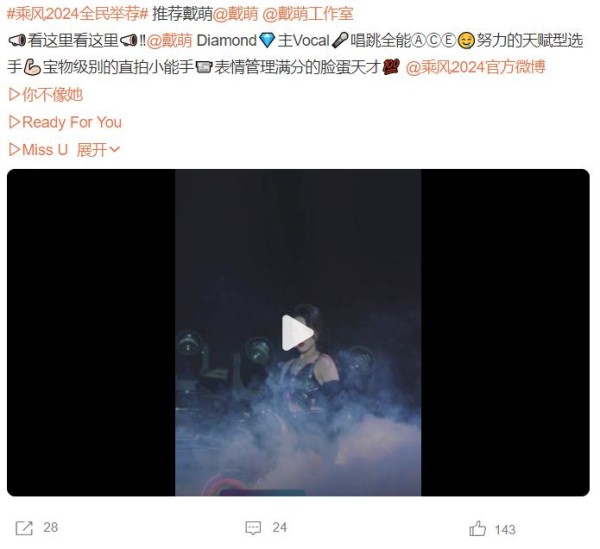Image resolution: width=600 pixels, height=549 pixels.
Task: Play the video with center play button
Action: point(297,332)
